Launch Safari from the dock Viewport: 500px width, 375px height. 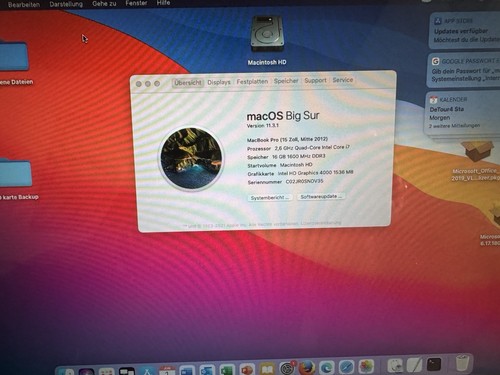click(347, 367)
